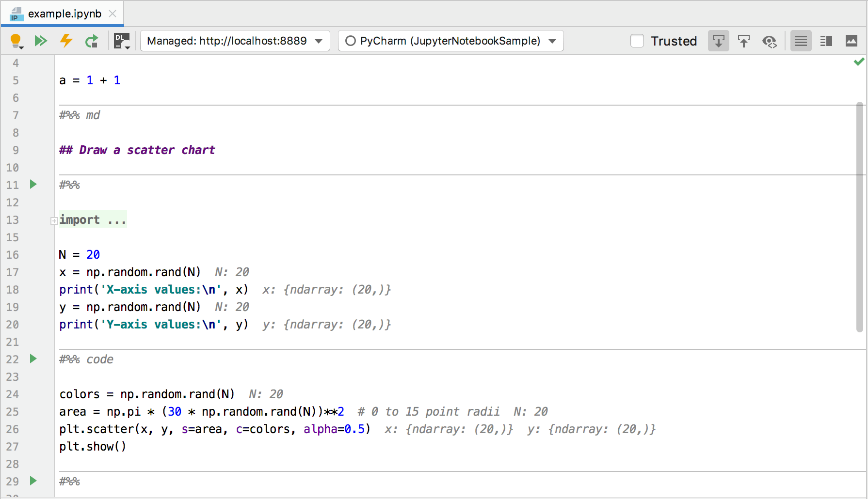The width and height of the screenshot is (868, 499).
Task: Click the intention lightbulb icon
Action: coord(16,41)
